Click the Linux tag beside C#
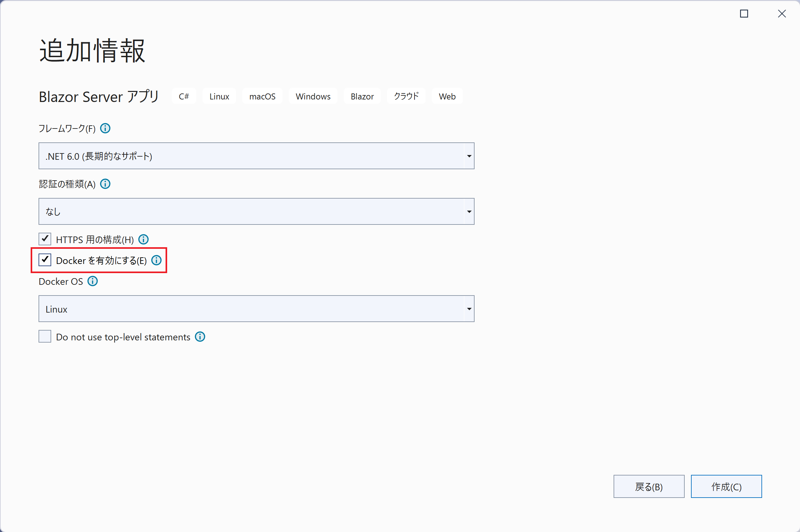The height and width of the screenshot is (532, 800). [219, 96]
